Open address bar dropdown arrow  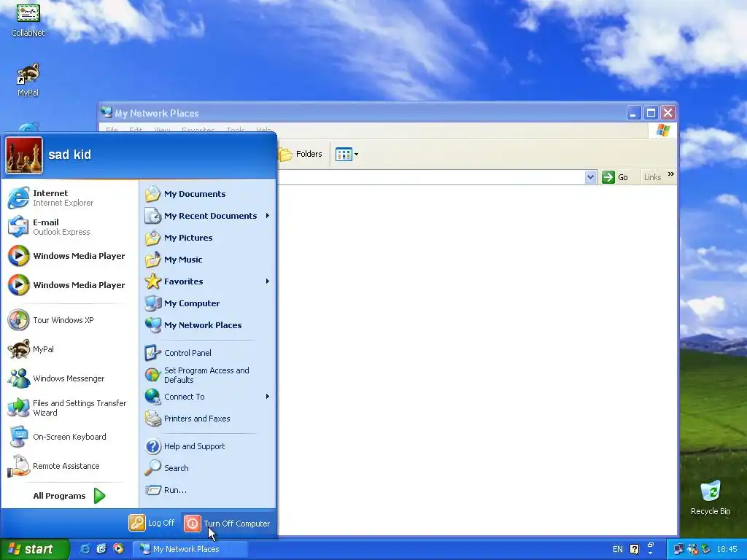coord(590,177)
